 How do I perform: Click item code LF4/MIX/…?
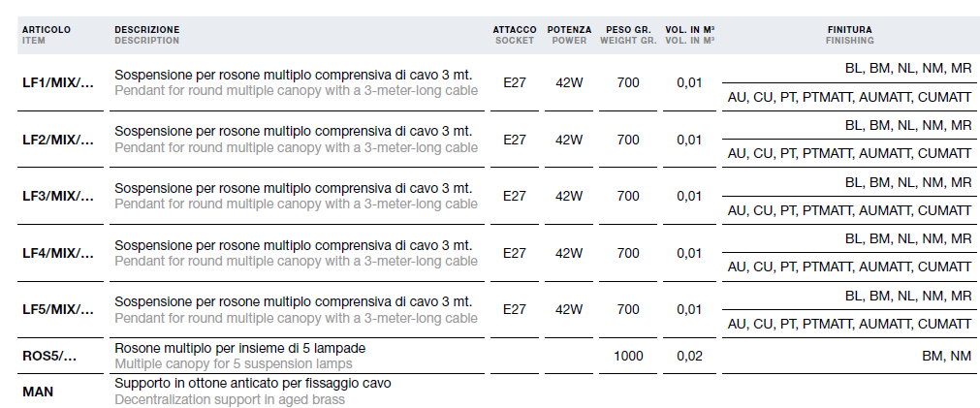tap(58, 253)
